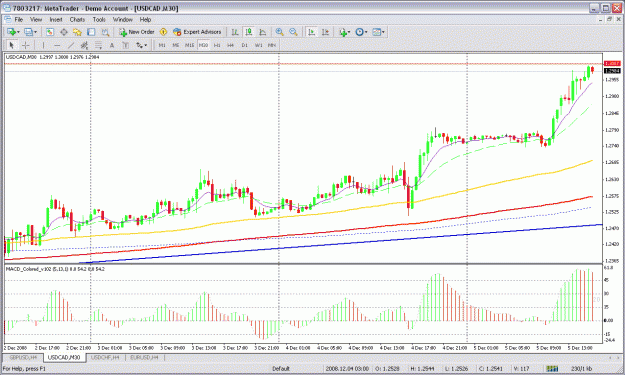Open the Arrows objects dropdown
The width and height of the screenshot is (625, 375).
pos(141,45)
